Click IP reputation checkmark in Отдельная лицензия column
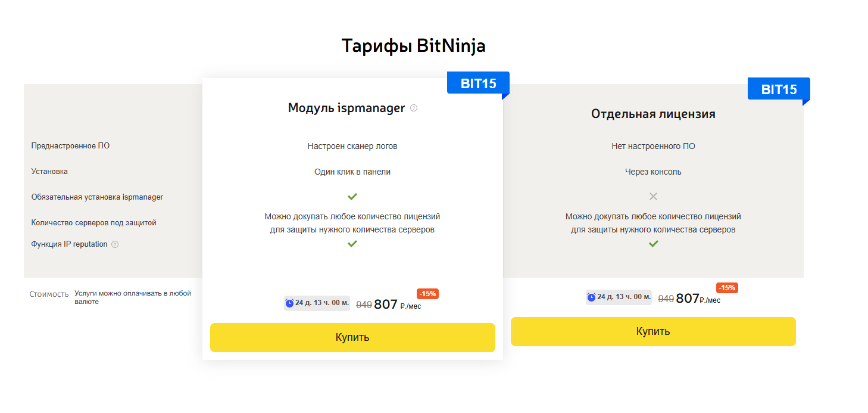868x413 pixels. 653,244
